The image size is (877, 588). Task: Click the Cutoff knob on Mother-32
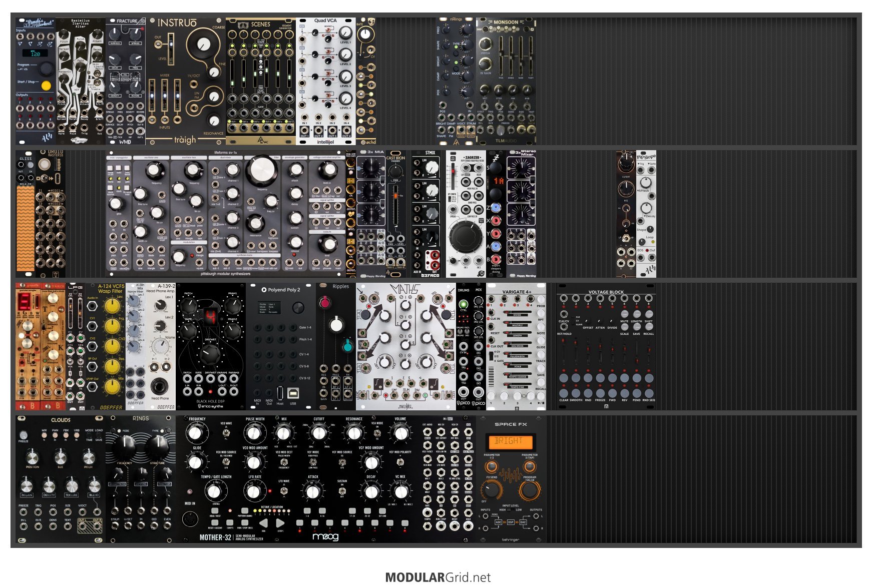(319, 433)
